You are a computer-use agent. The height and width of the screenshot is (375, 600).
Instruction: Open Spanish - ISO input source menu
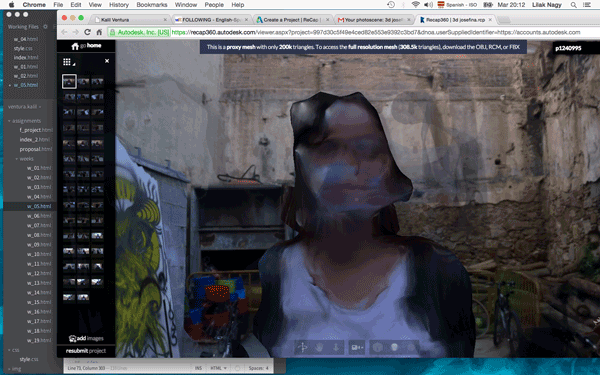click(457, 5)
